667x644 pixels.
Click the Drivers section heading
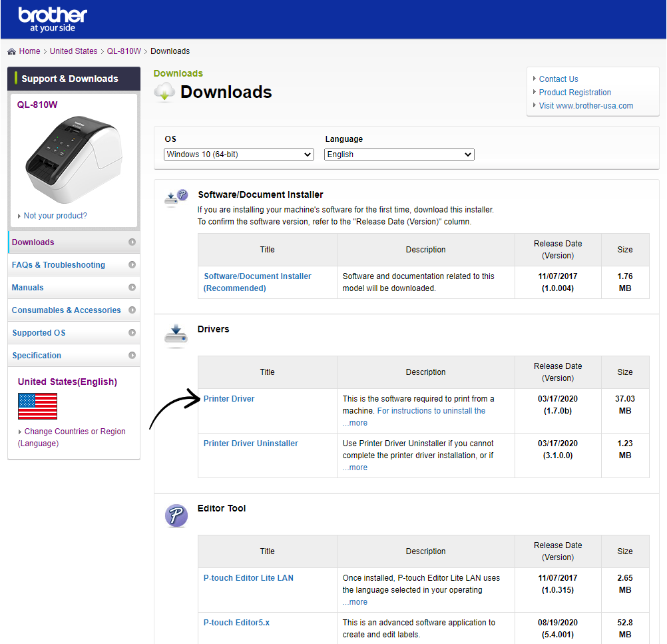point(213,329)
